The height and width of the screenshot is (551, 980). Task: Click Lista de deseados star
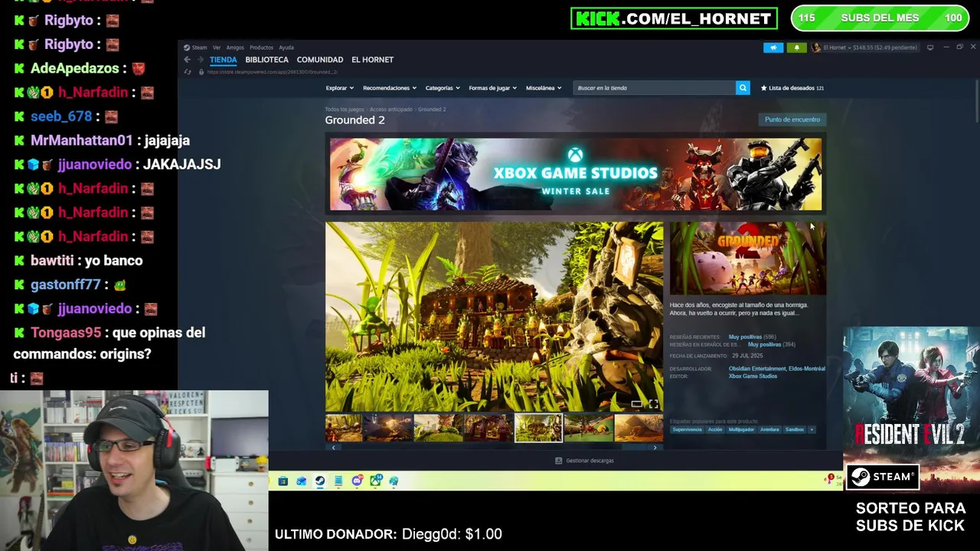(763, 88)
